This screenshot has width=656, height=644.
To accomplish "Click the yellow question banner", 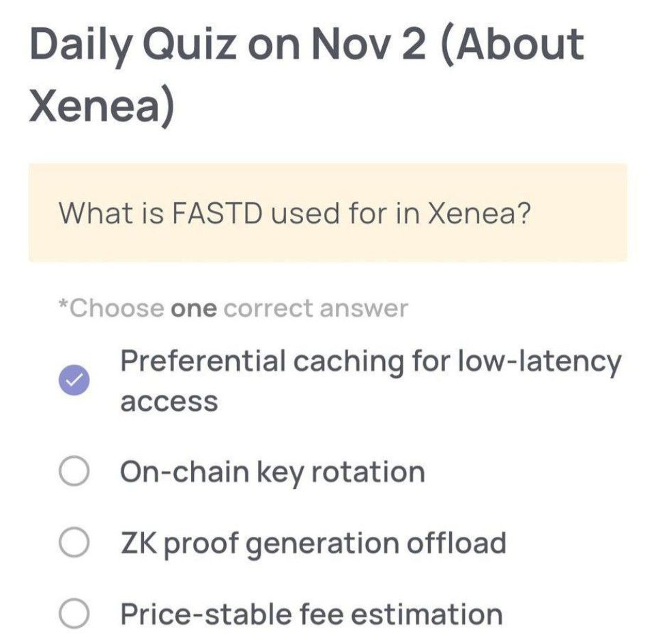I will coord(328,213).
